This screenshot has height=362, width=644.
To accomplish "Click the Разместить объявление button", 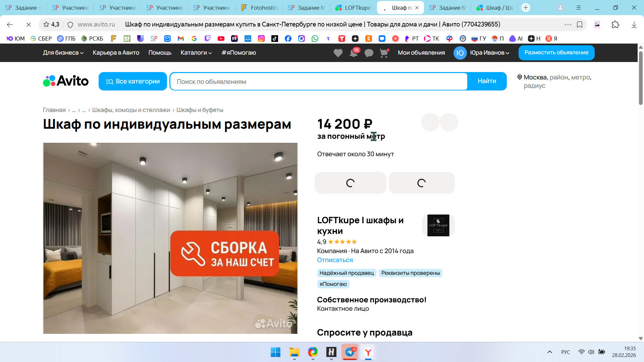I will point(556,53).
